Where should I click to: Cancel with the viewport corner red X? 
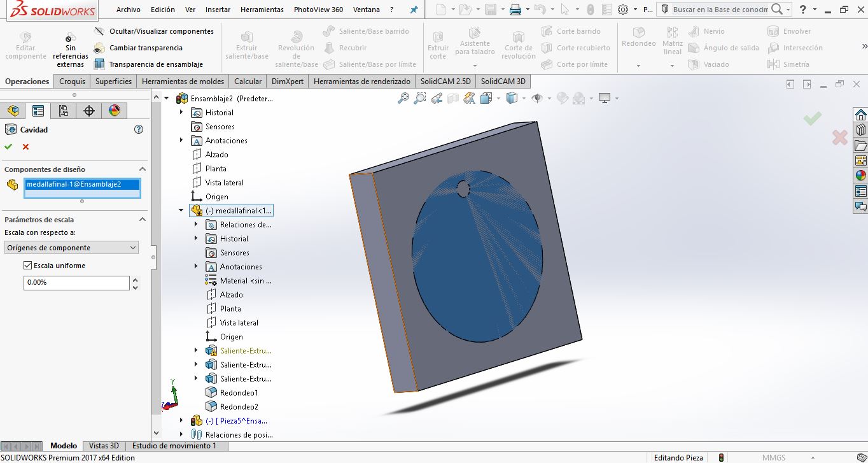(840, 136)
